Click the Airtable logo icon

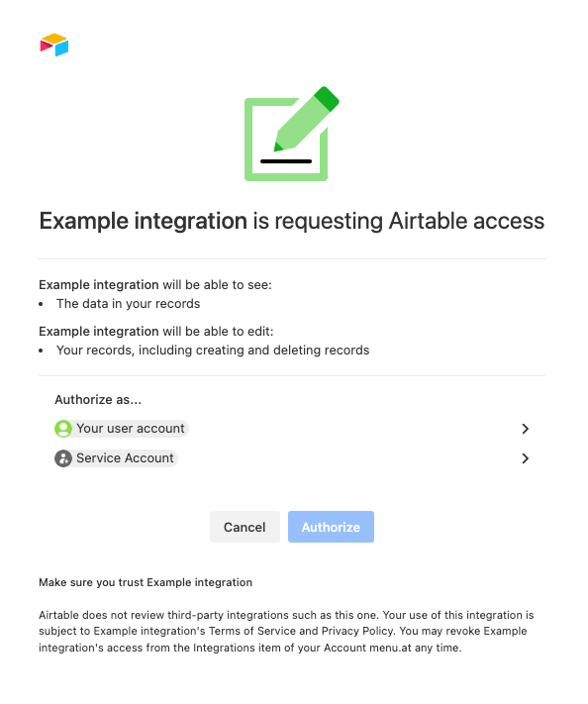pyautogui.click(x=54, y=45)
